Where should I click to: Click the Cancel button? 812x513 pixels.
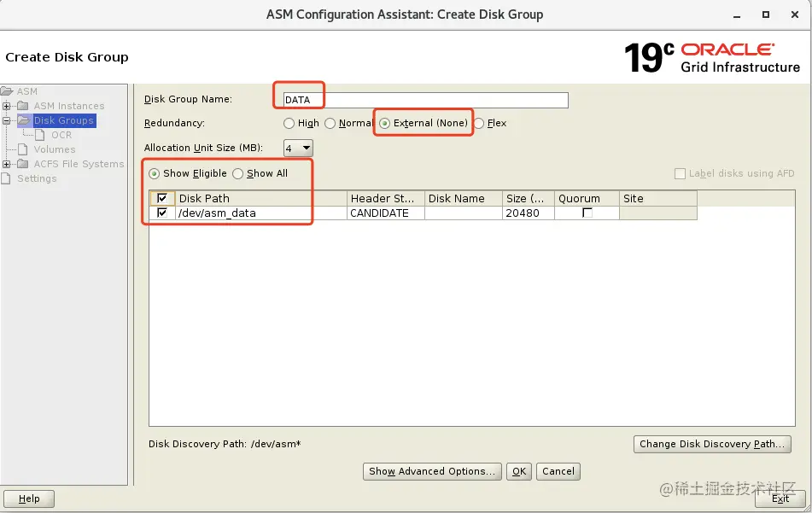coord(558,471)
